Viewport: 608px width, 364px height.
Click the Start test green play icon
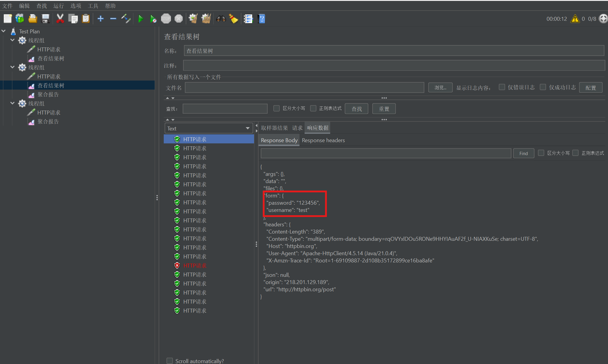pos(140,19)
